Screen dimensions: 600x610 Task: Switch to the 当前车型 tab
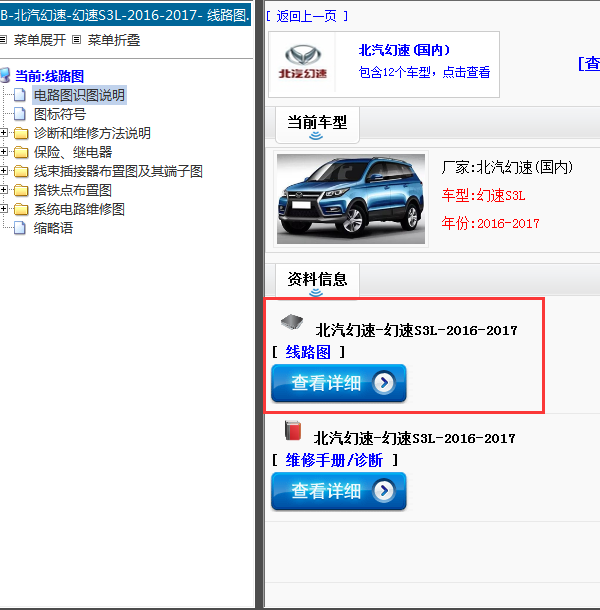click(317, 124)
